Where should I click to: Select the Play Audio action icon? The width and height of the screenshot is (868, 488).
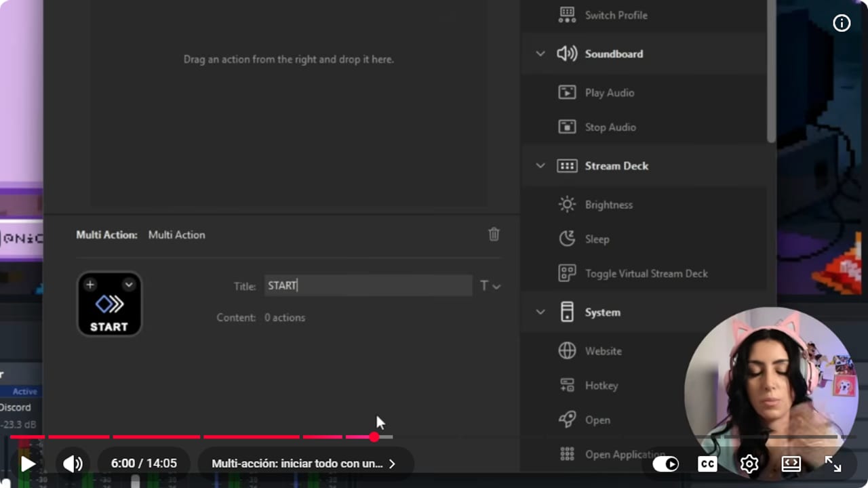tap(567, 92)
